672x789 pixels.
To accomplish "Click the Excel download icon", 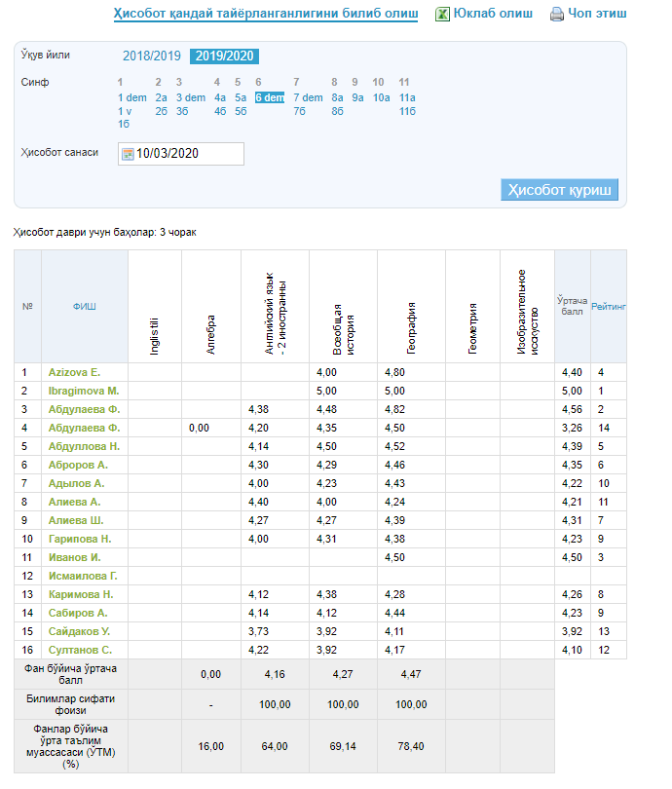I will point(442,14).
